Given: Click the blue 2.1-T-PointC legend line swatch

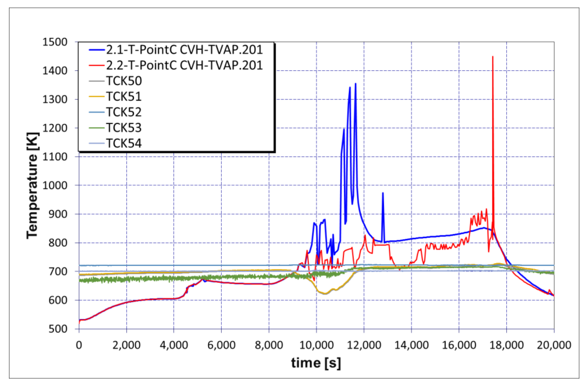Looking at the screenshot, I should click(97, 50).
